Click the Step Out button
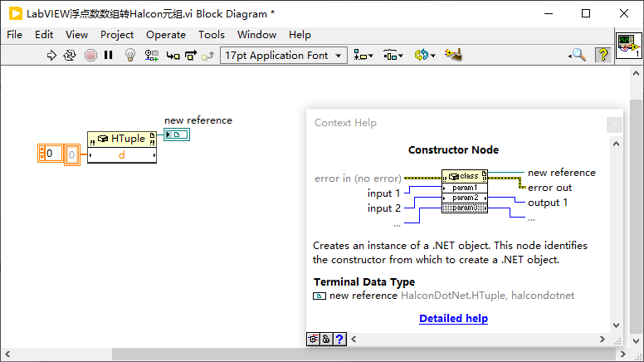The image size is (644, 362). click(x=208, y=55)
